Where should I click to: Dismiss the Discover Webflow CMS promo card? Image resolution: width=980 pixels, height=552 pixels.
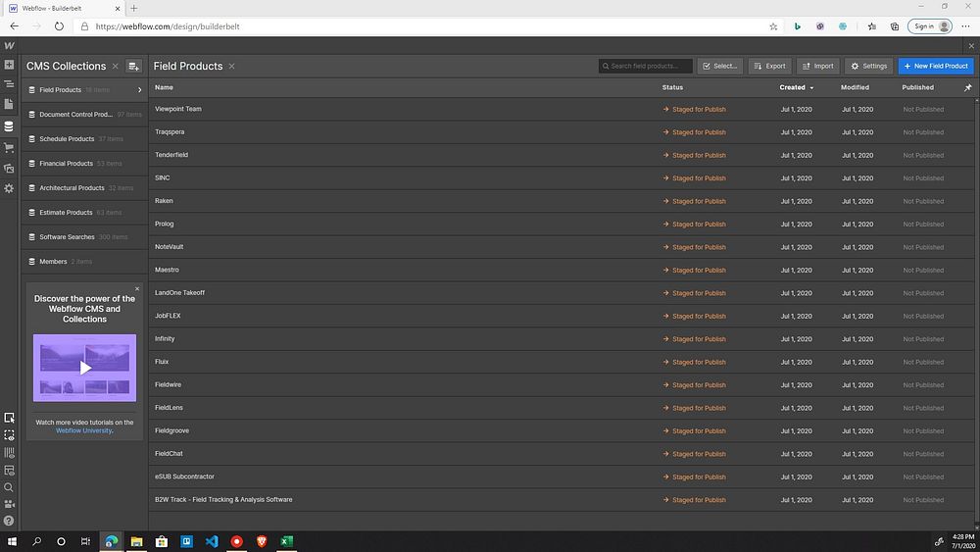tap(137, 289)
